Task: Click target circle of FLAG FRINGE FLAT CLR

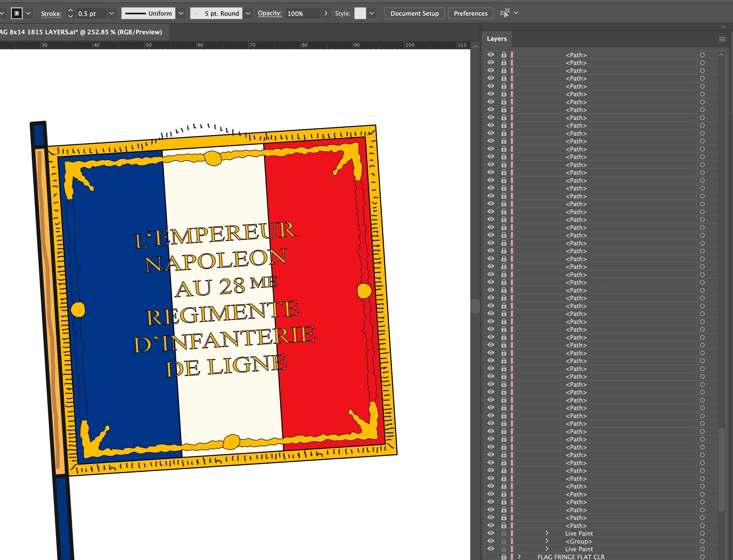Action: tap(702, 557)
